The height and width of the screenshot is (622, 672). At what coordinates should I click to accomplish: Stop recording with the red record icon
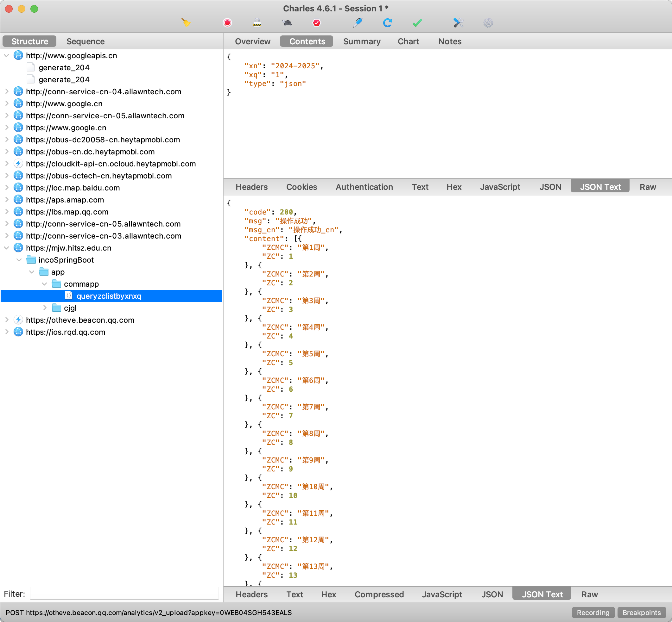tap(227, 22)
